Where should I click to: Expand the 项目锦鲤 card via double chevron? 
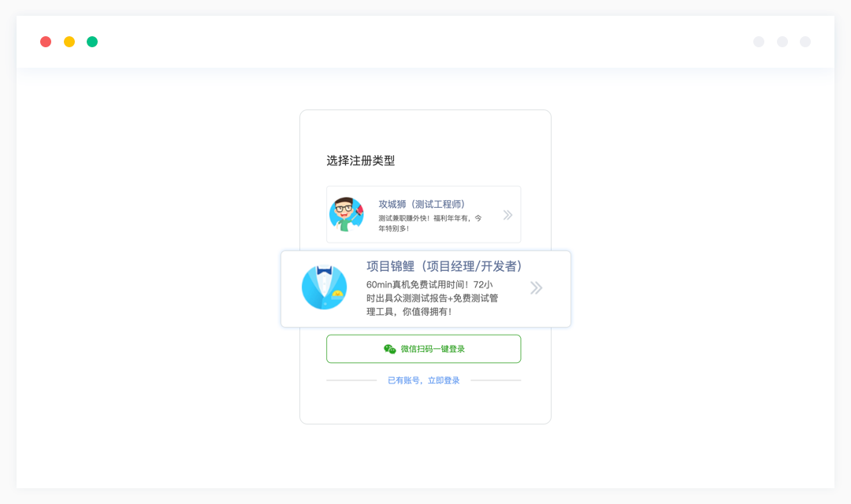pyautogui.click(x=536, y=288)
